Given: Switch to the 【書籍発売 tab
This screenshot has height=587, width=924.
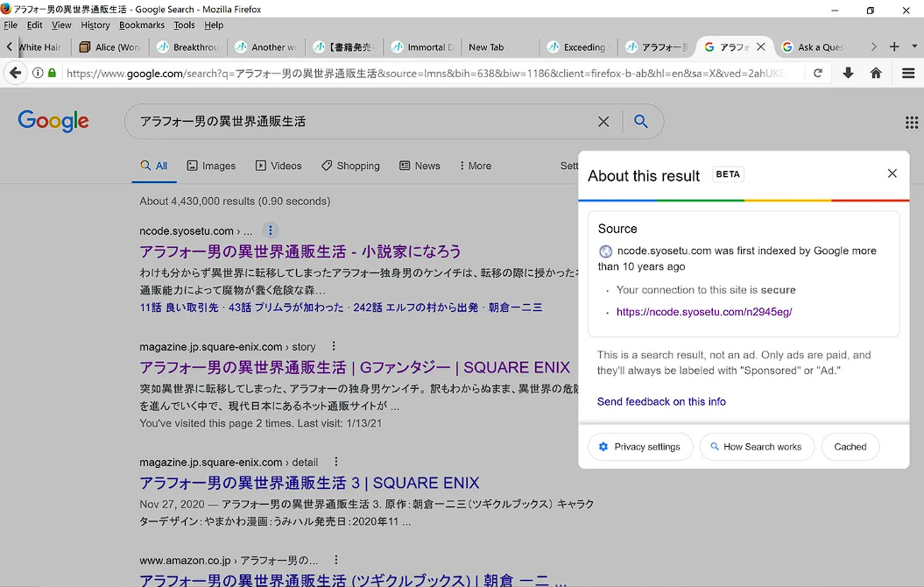Looking at the screenshot, I should [x=345, y=47].
